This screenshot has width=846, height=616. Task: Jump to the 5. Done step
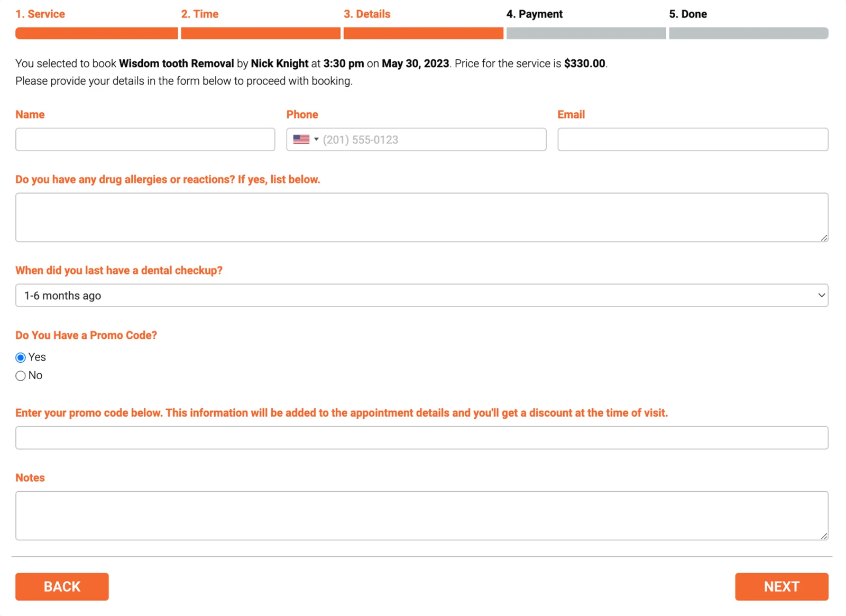(x=688, y=14)
